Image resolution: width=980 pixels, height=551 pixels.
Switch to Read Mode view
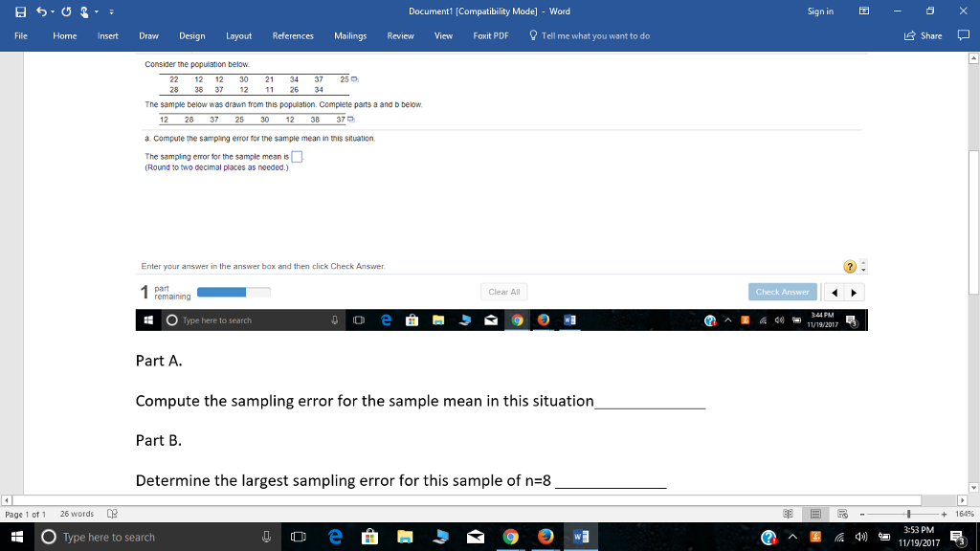point(790,513)
